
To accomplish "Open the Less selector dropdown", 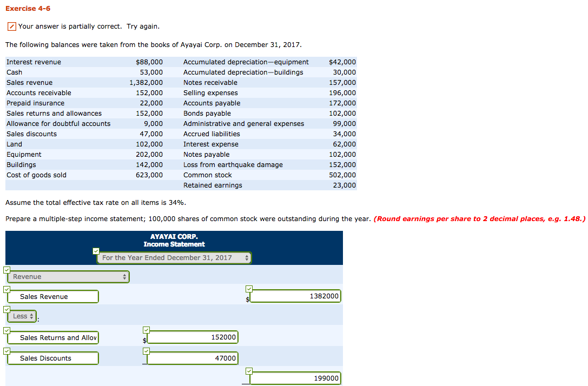I will 21,316.
